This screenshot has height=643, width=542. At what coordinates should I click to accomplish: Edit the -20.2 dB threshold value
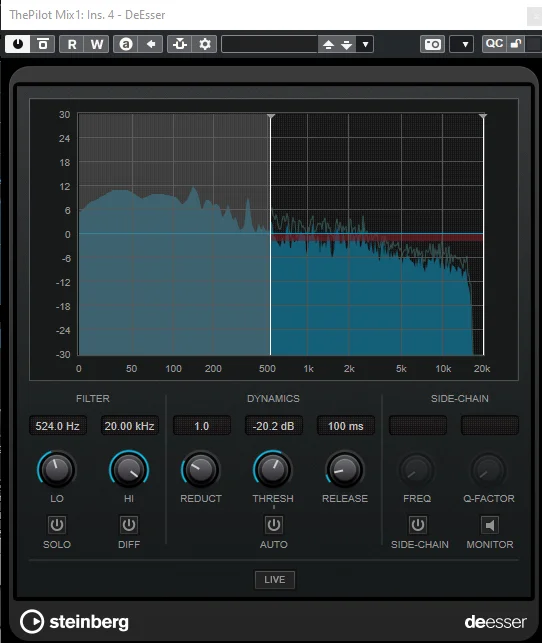(x=273, y=426)
